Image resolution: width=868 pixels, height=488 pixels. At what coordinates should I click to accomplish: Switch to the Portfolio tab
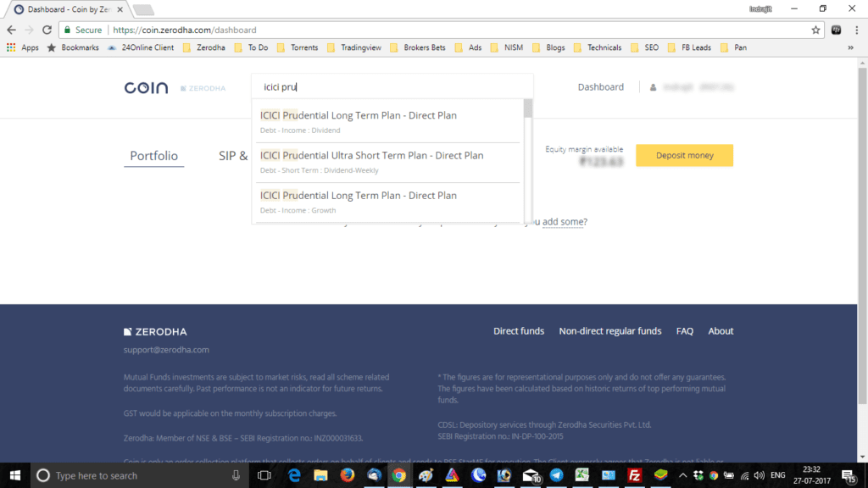(x=153, y=156)
